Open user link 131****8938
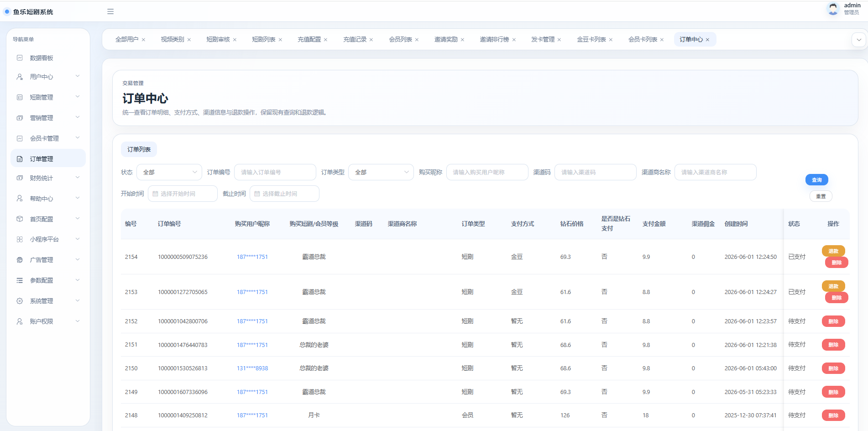The width and height of the screenshot is (868, 431). point(252,368)
